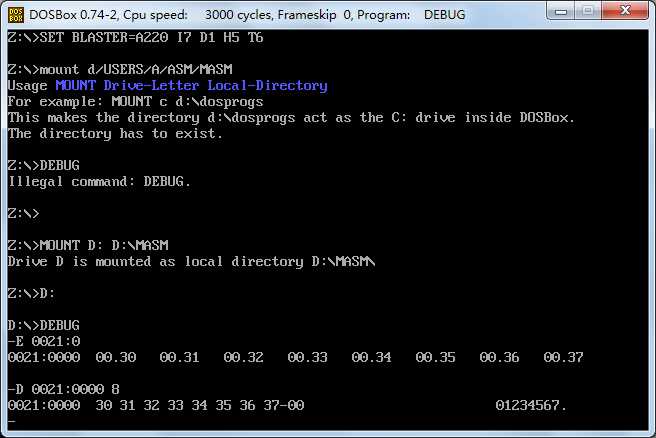Viewport: 656px width, 438px height.
Task: Close the DOSBox window
Action: (625, 11)
